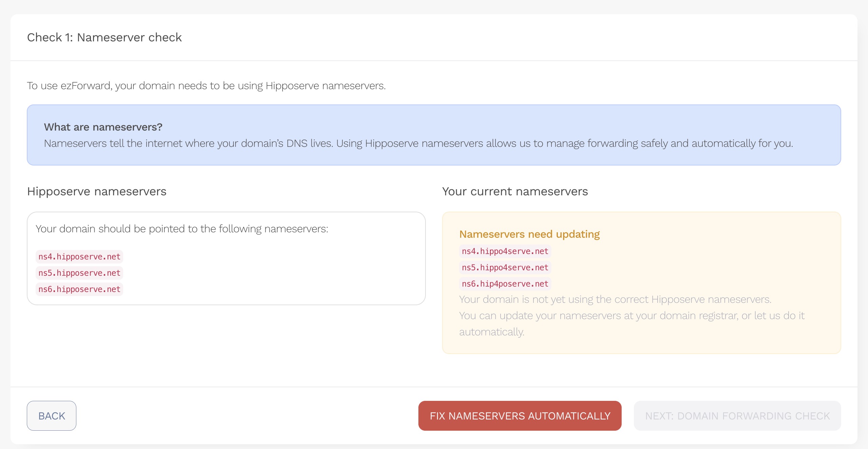Viewport: 868px width, 449px height.
Task: Click the ezForward intro sentence
Action: click(206, 86)
